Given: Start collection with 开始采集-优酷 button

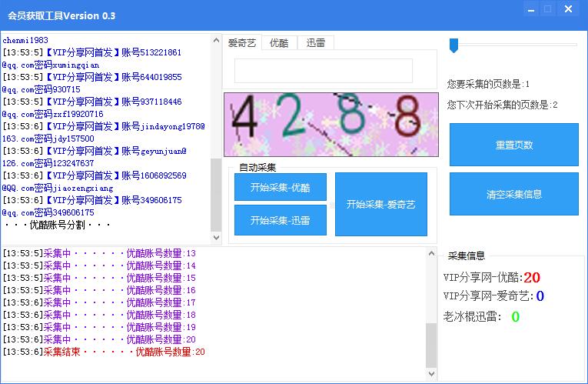Looking at the screenshot, I should pos(280,187).
